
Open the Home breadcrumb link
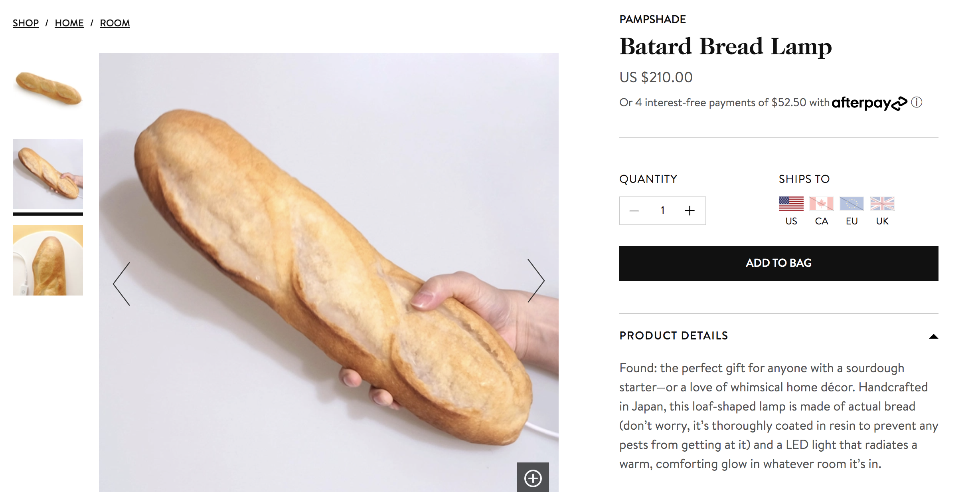click(x=69, y=23)
